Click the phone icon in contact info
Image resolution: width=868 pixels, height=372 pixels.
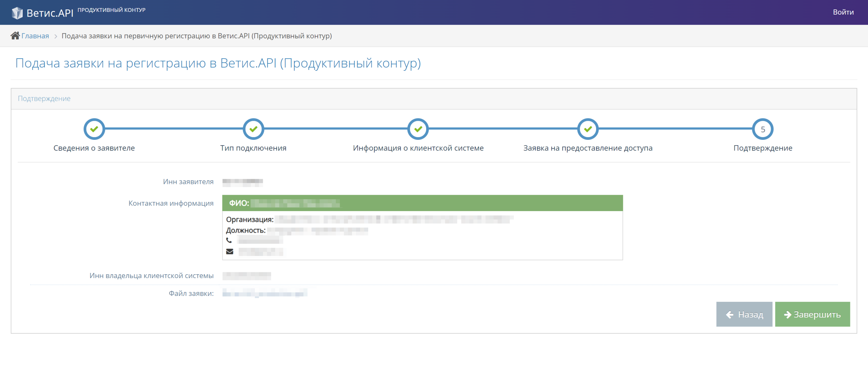[x=229, y=240]
